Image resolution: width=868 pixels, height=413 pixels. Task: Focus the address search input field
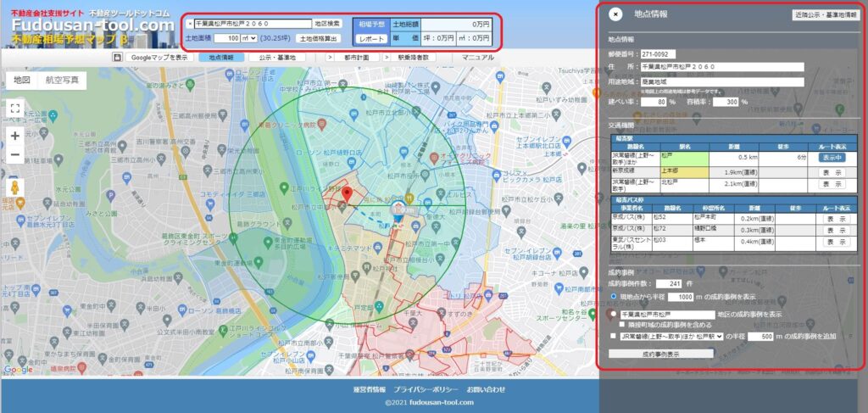253,24
